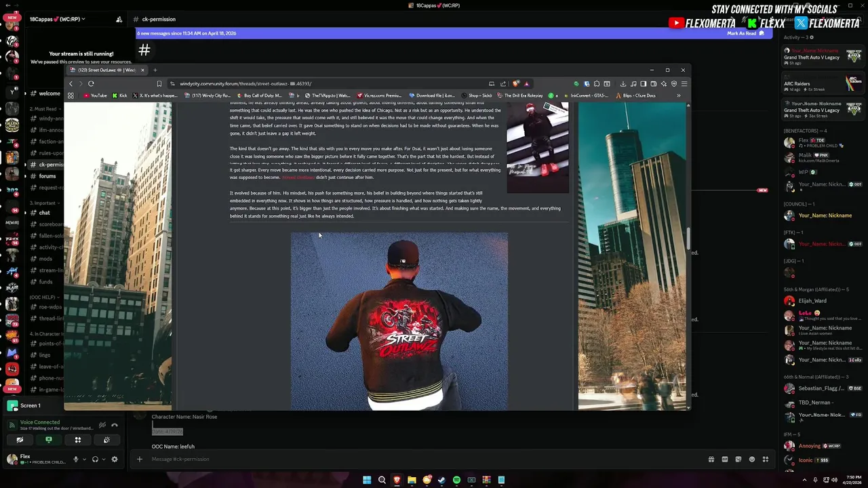Open Spotify from the taskbar
Viewport: 868px width, 488px height.
tap(456, 480)
